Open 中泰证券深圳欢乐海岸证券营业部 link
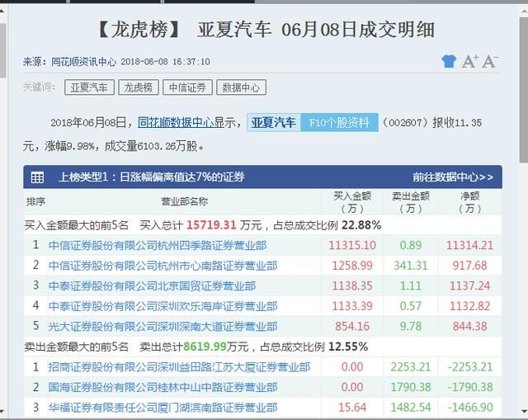 163,306
